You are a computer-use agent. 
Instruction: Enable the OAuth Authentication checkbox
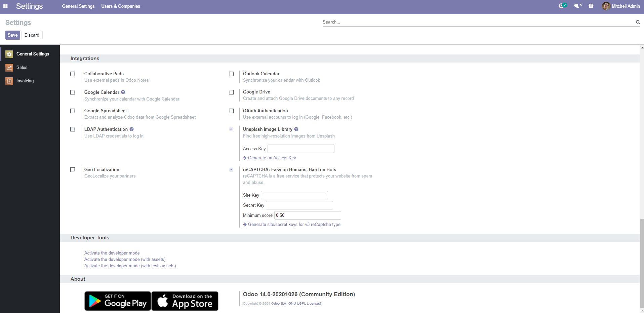(x=231, y=111)
